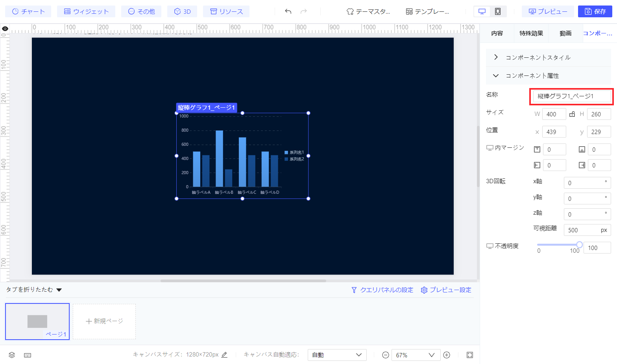
Task: Open the 3D components menu
Action: (x=182, y=11)
